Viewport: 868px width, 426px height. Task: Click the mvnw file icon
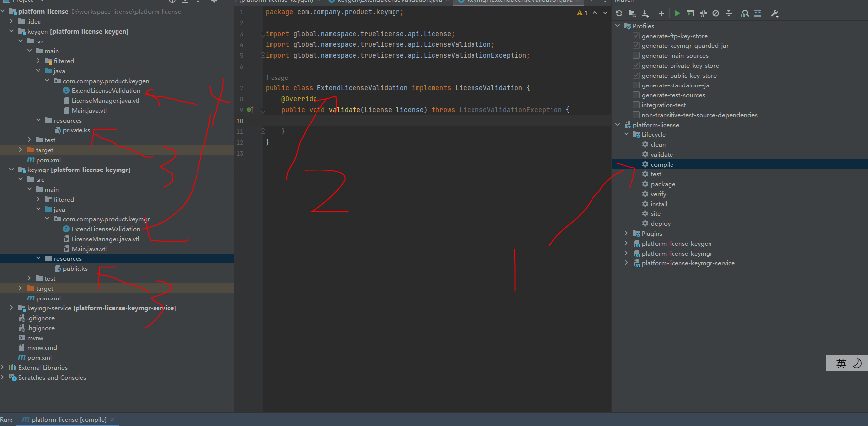(x=22, y=338)
